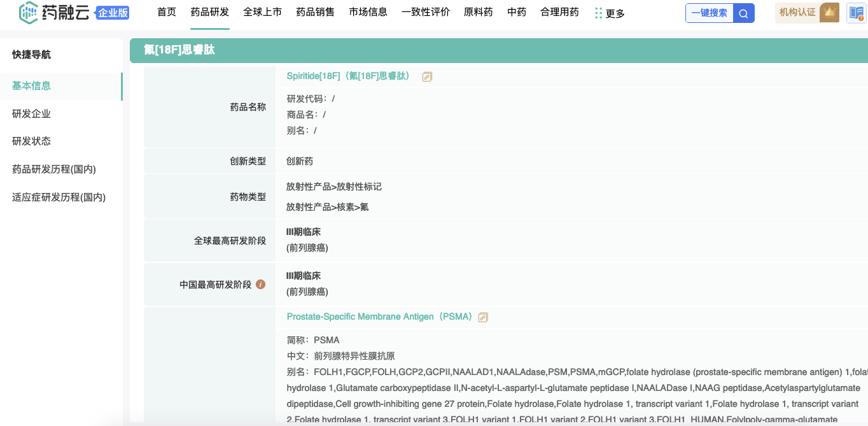The image size is (868, 426).
Task: Open the Prostate-Specific Membrane Antigen（PSMA）link
Action: 379,316
